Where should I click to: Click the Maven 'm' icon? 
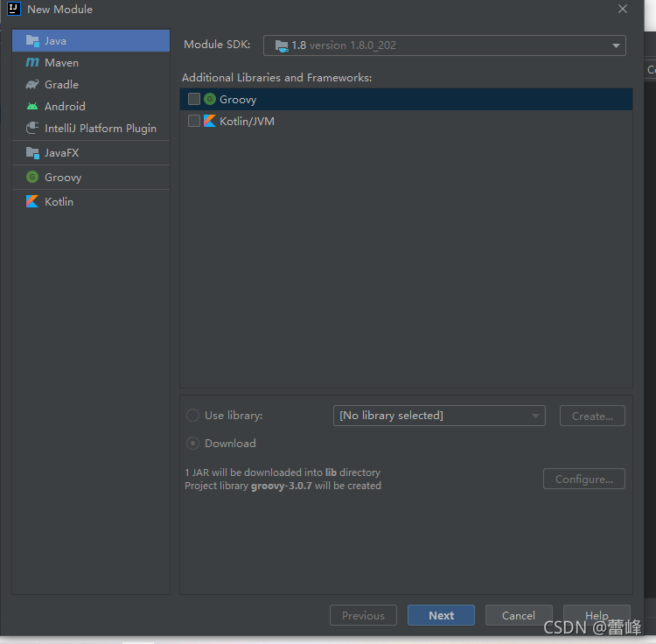pyautogui.click(x=32, y=62)
